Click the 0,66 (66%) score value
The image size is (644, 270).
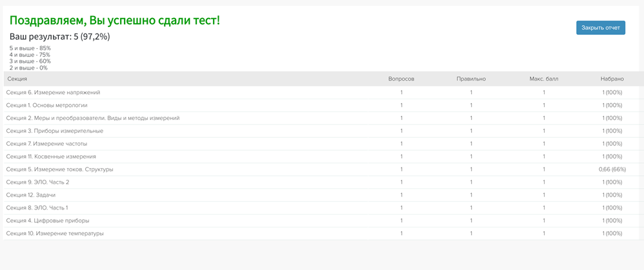pyautogui.click(x=612, y=169)
